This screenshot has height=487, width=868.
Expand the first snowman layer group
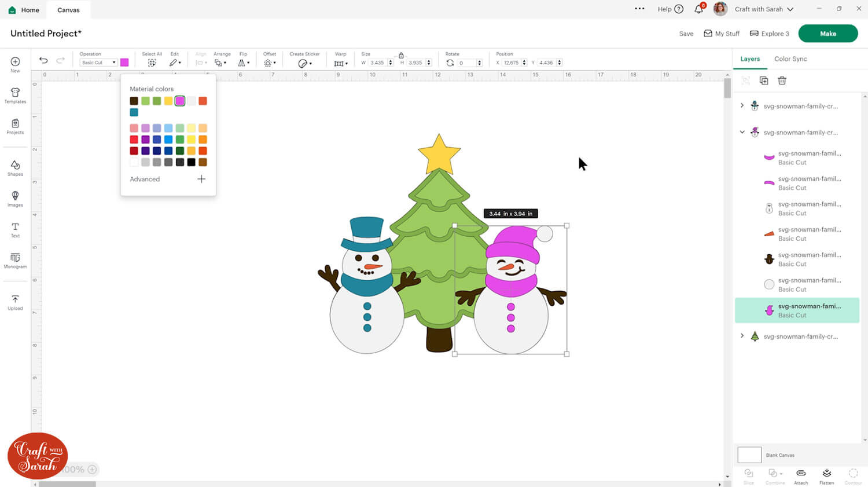742,106
